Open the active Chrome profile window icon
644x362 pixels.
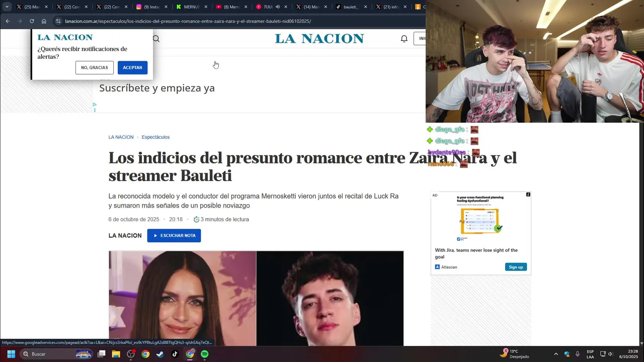point(190,354)
